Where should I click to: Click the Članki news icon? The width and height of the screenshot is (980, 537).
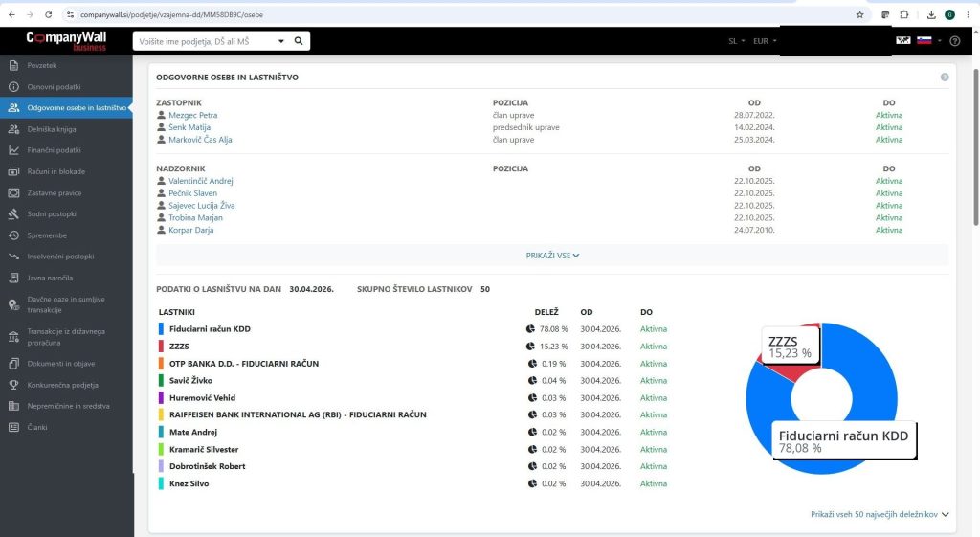click(13, 428)
